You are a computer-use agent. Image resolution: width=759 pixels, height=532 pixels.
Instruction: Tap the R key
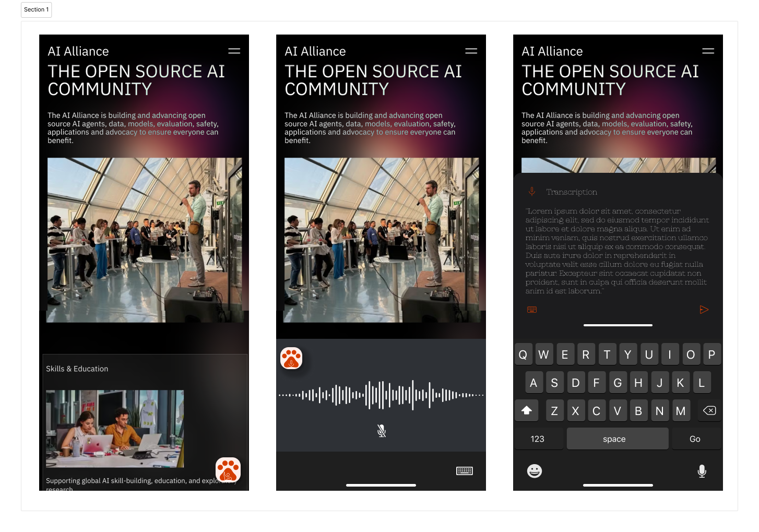(x=586, y=354)
